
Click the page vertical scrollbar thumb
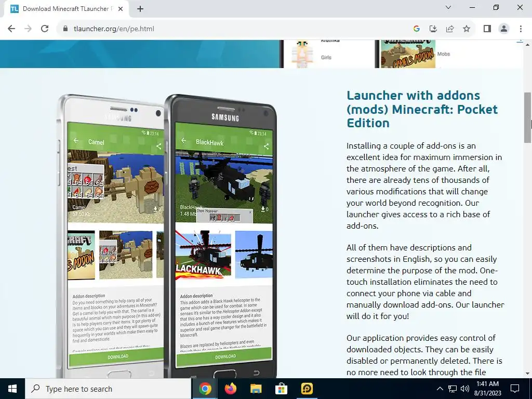pos(528,117)
